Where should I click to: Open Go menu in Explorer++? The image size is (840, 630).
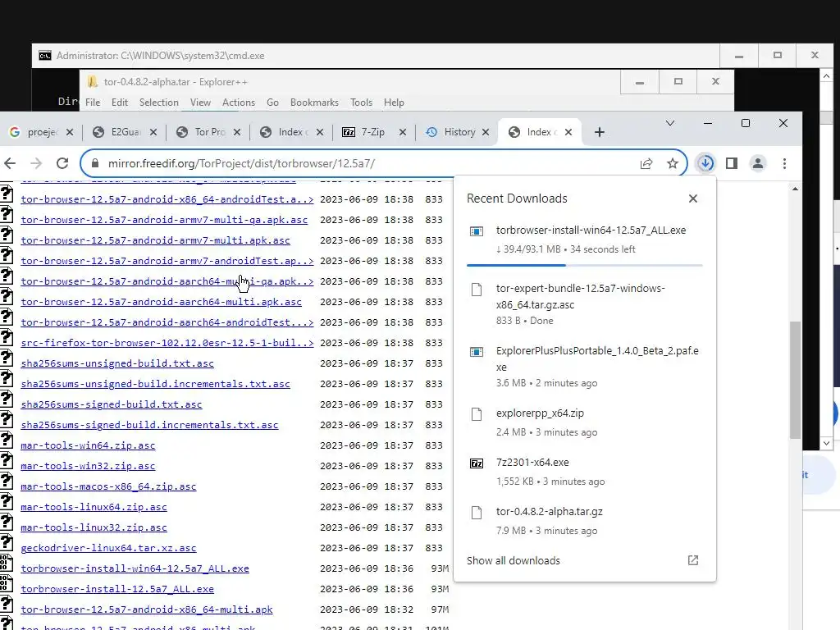pos(272,103)
